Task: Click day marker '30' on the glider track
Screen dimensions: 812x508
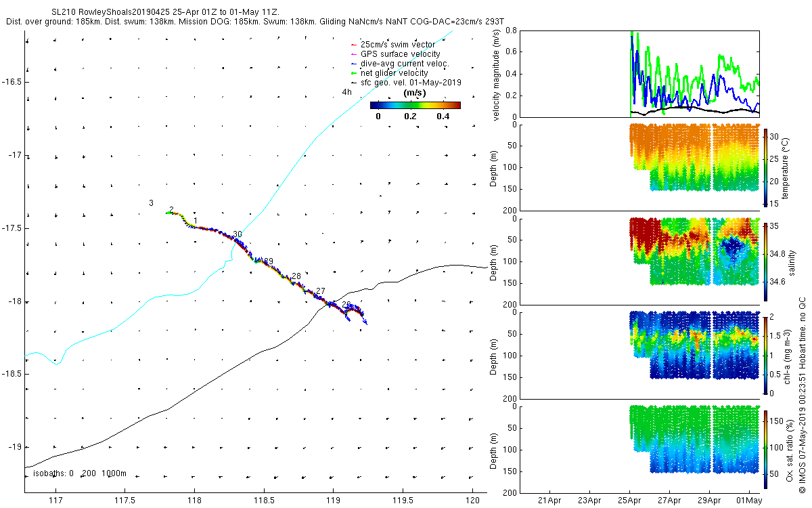Action: tap(237, 234)
